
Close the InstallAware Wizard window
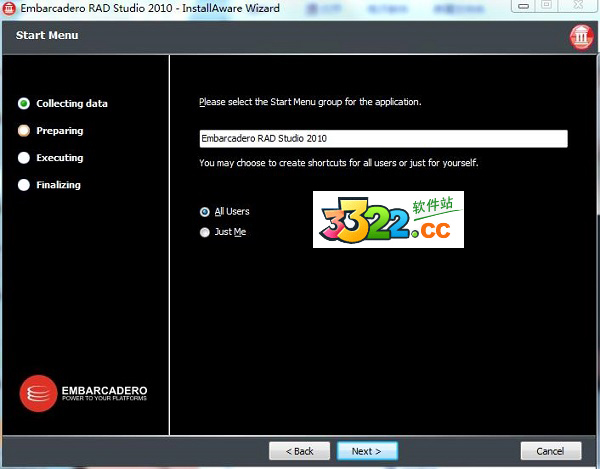tap(578, 5)
